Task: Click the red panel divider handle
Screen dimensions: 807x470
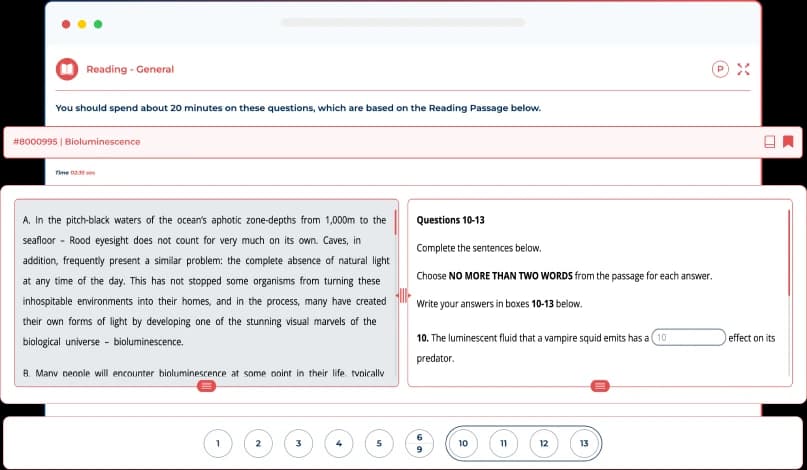Action: coord(403,295)
